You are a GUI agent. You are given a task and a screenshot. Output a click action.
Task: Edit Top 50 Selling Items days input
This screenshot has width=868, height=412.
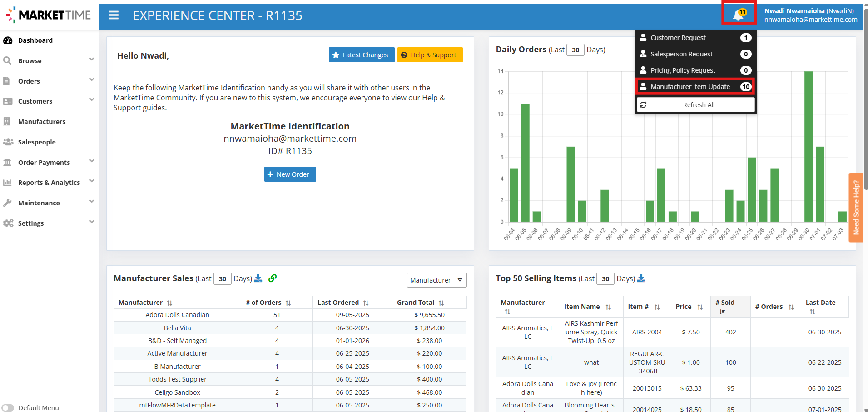605,279
